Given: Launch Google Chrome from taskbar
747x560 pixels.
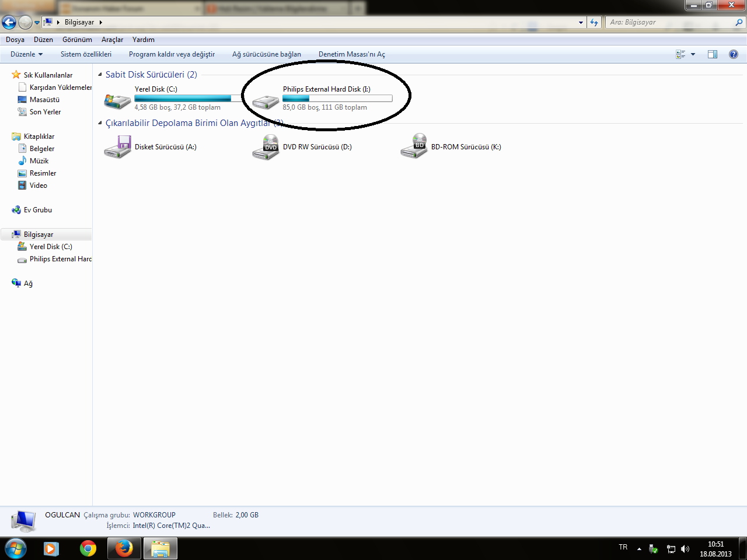Looking at the screenshot, I should click(x=88, y=549).
